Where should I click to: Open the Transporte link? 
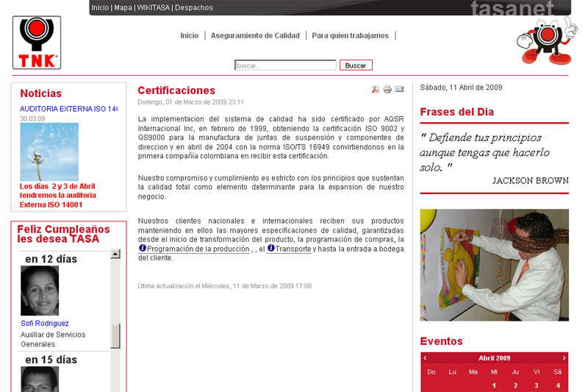pyautogui.click(x=293, y=249)
